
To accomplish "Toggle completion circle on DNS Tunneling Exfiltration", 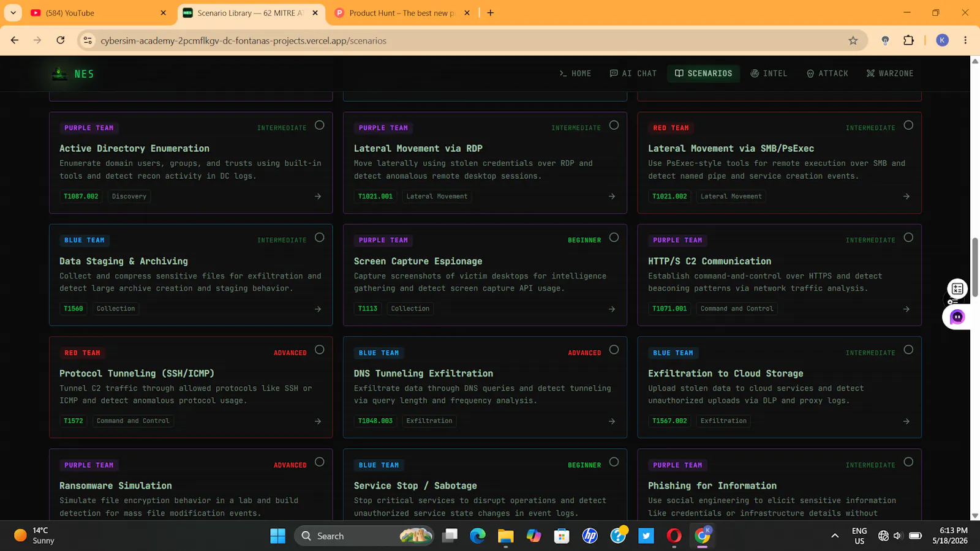I will pyautogui.click(x=614, y=350).
